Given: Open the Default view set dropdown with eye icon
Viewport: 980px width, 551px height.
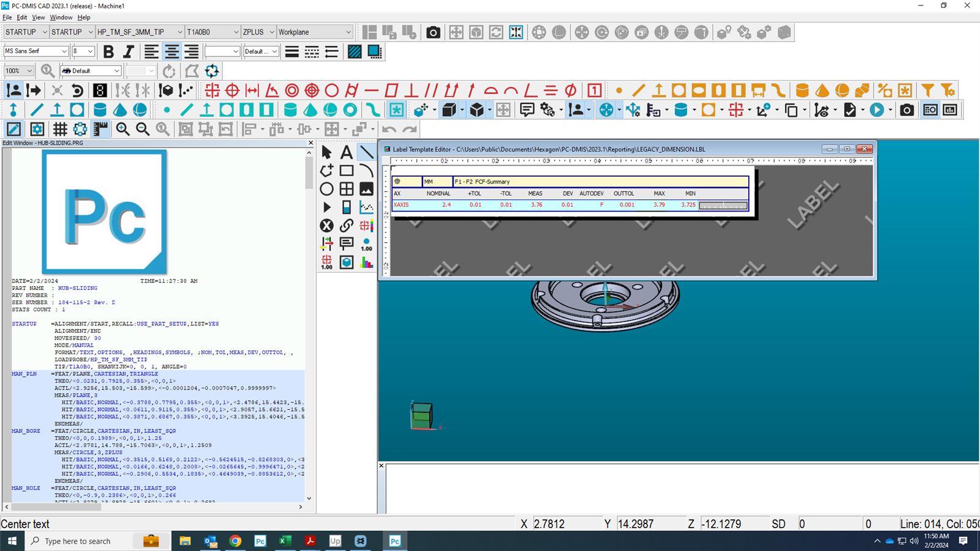Looking at the screenshot, I should pos(90,71).
